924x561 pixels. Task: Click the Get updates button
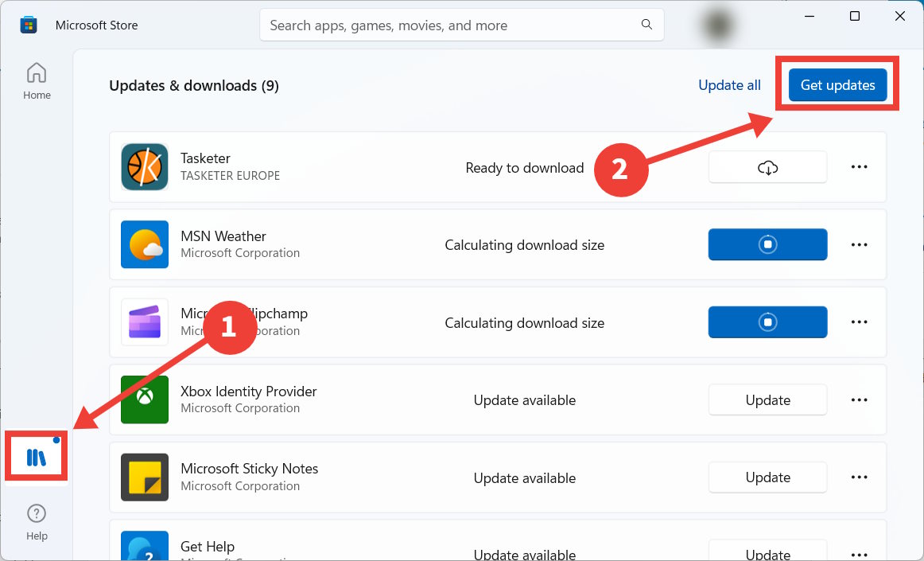(x=837, y=84)
